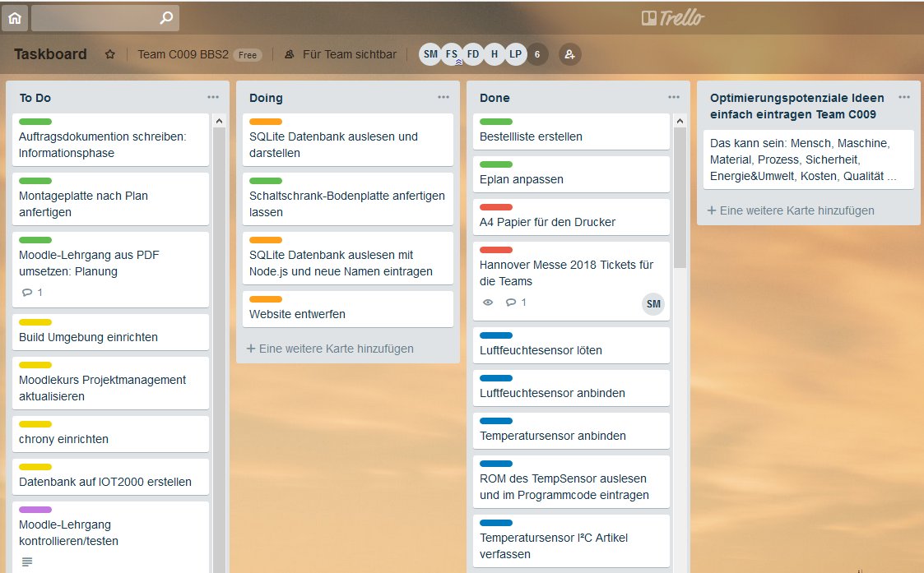Screen dimensions: 924x573
Task: Open the Done list menu
Action: (x=673, y=97)
